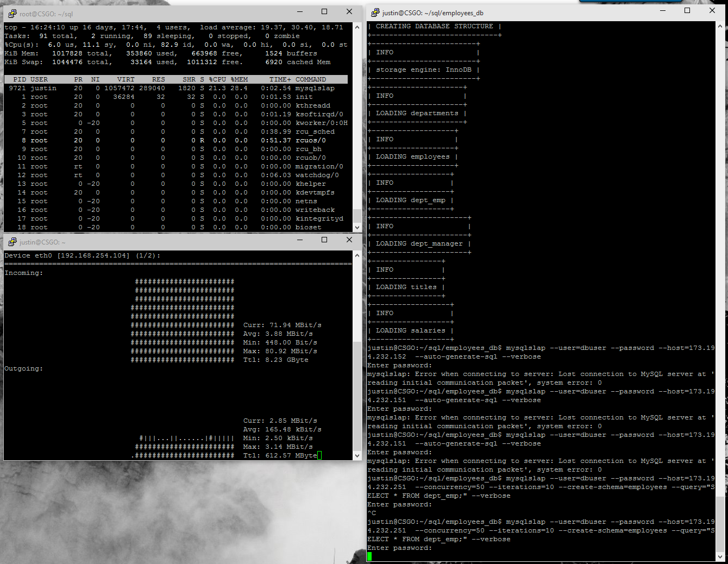Click outgoing 'Curr: 2.85 MBit/s' value
Viewport: 728px width, 564px height.
280,421
